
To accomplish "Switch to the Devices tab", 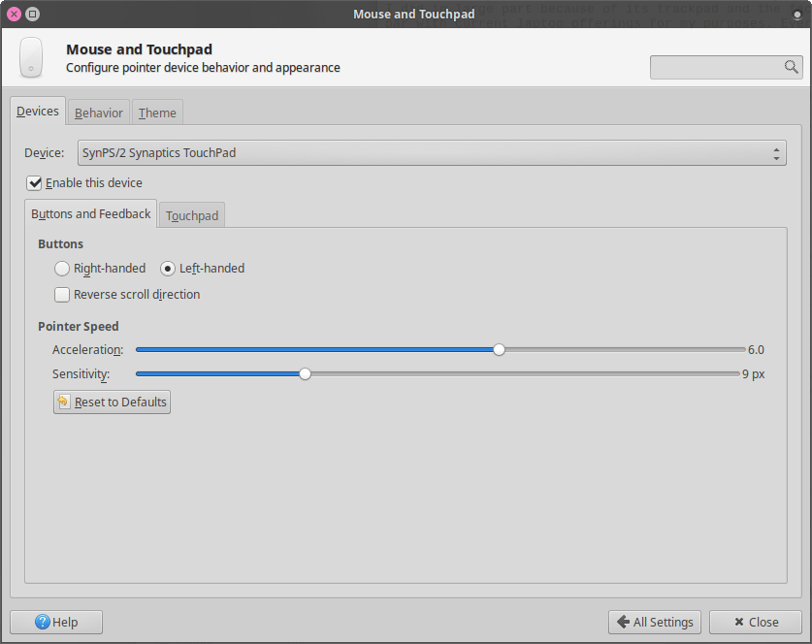I will click(38, 112).
